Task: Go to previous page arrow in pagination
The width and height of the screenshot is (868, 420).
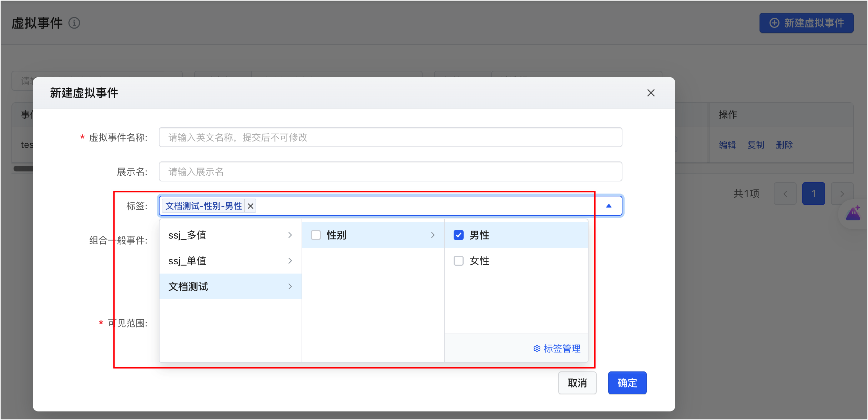Action: point(785,194)
